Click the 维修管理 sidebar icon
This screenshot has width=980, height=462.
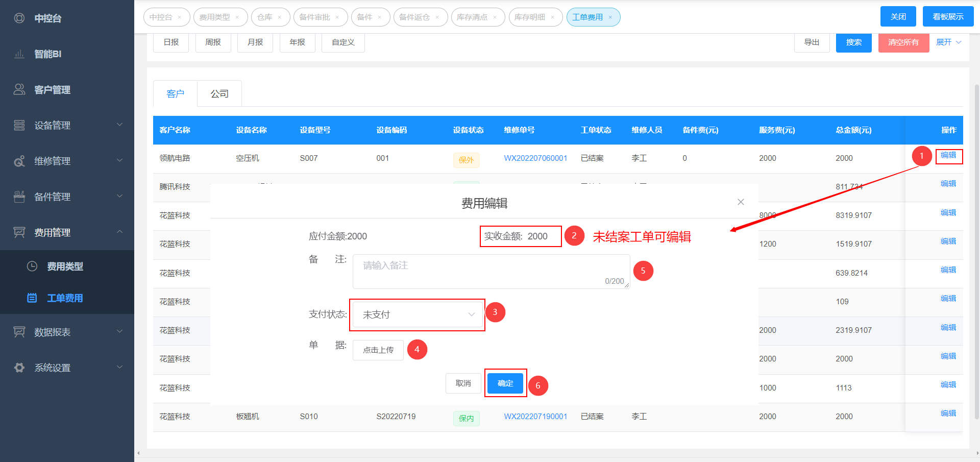tap(19, 161)
